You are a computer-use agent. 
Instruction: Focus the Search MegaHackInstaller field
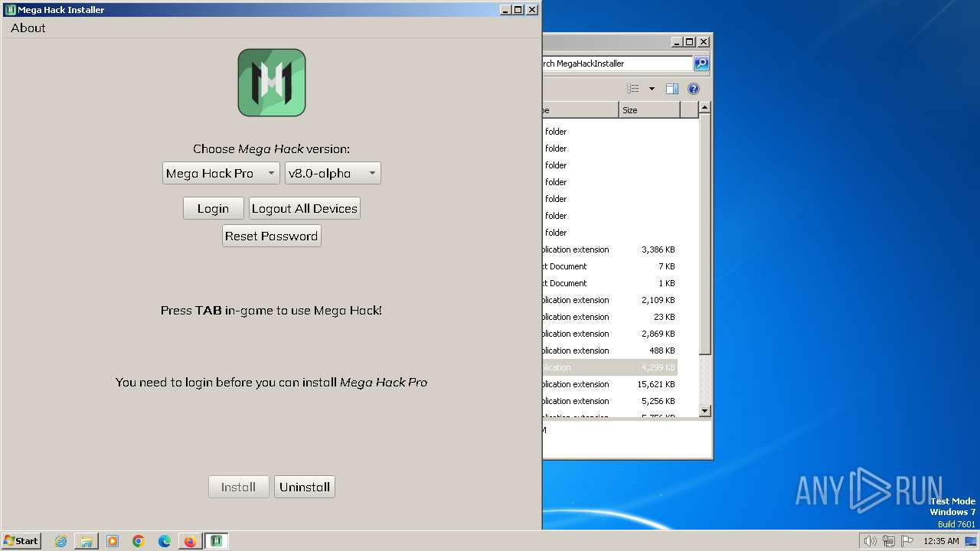click(x=617, y=64)
